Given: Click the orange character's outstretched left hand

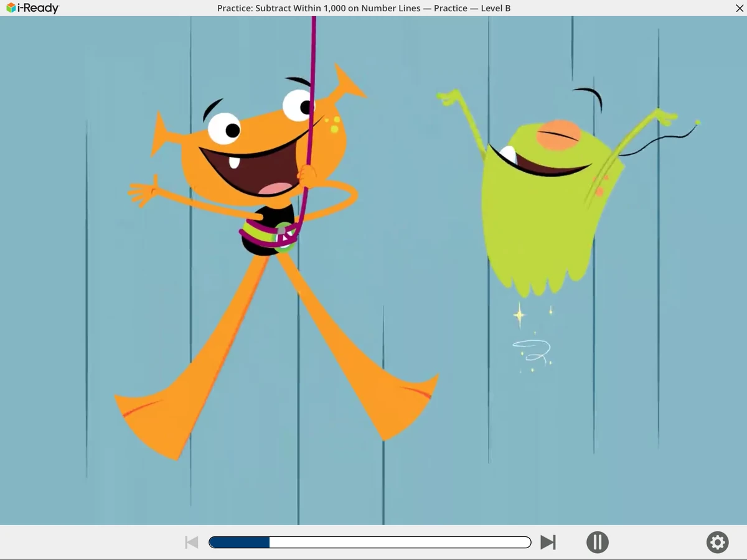Looking at the screenshot, I should coord(142,190).
